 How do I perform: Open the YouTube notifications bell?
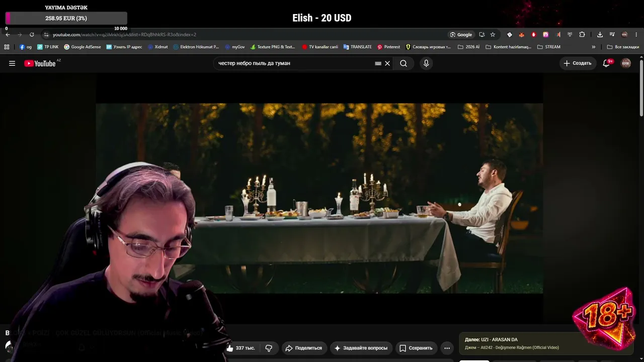click(607, 63)
